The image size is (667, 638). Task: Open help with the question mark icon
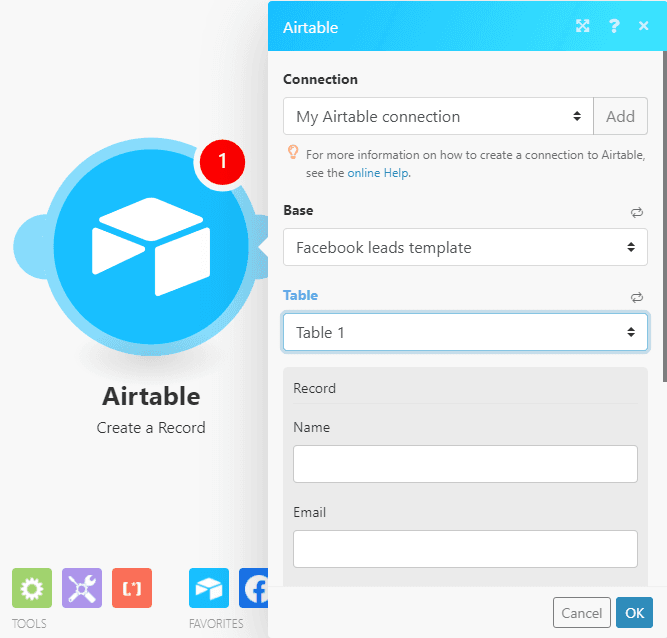point(614,27)
